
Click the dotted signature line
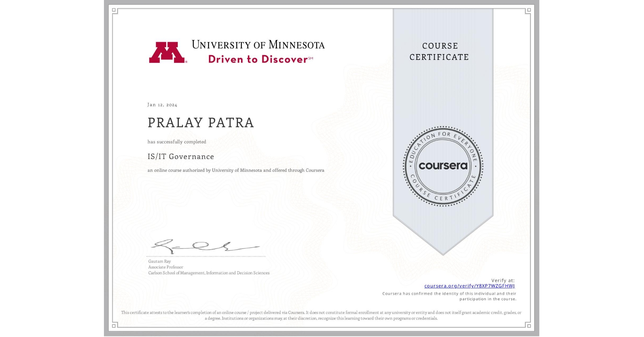pos(206,257)
